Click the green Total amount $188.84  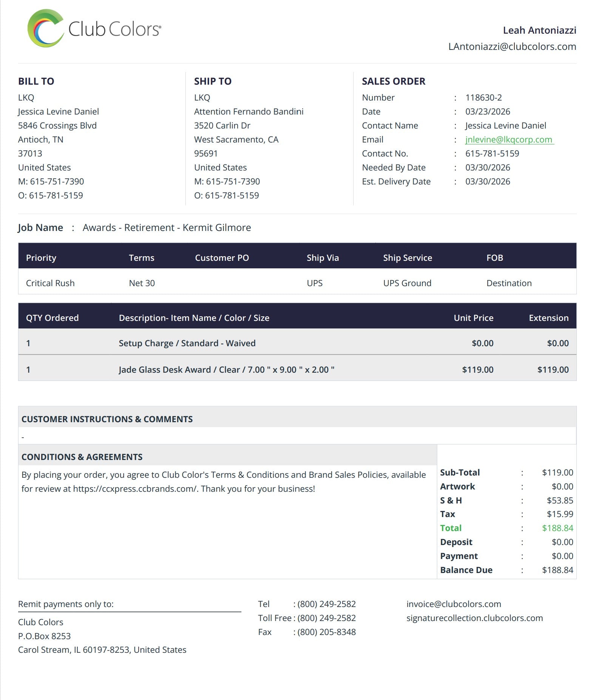coord(557,528)
